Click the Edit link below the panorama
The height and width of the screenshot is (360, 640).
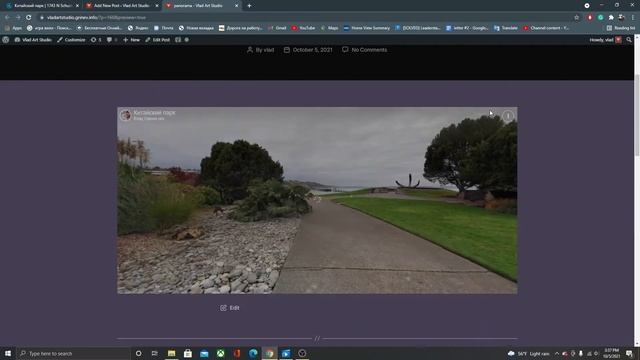pyautogui.click(x=230, y=308)
